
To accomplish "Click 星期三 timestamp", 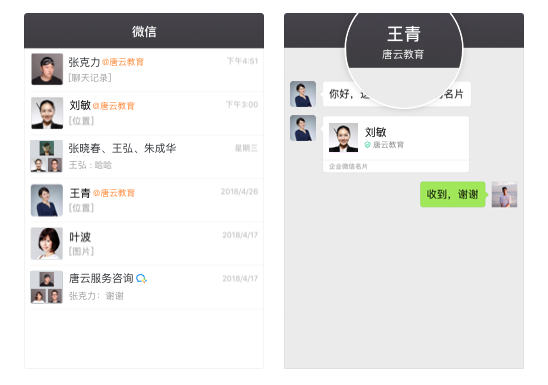I will tap(246, 148).
